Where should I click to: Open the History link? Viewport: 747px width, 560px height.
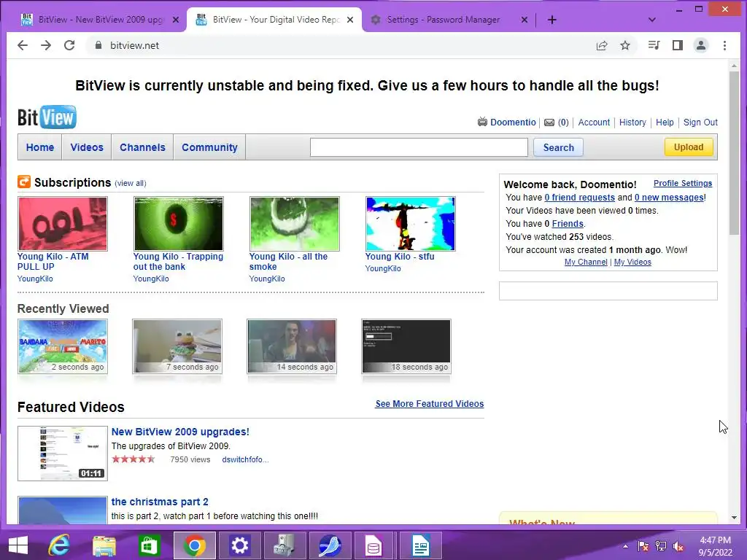click(x=632, y=122)
